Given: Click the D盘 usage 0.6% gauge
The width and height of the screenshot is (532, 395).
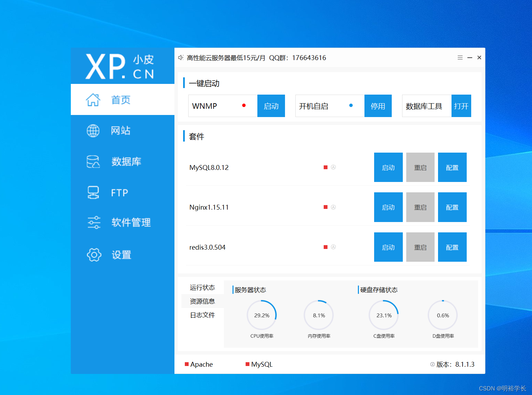Looking at the screenshot, I should pos(443,315).
